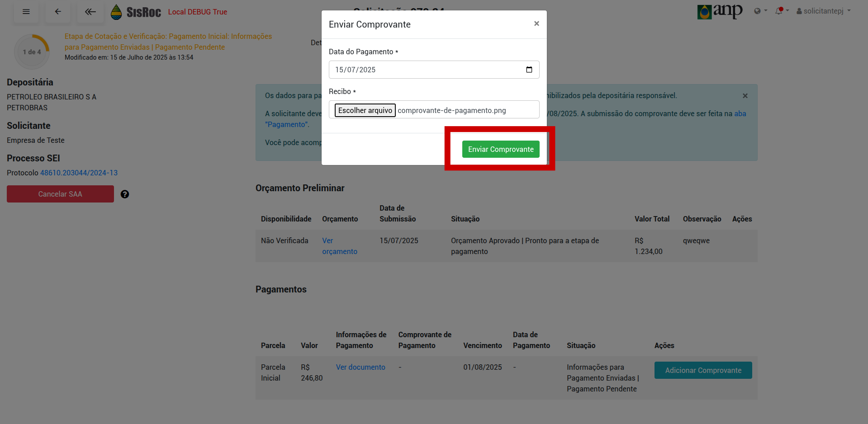This screenshot has height=424, width=868.
Task: Open the protocol 48610.203044/2024-13 link
Action: pyautogui.click(x=79, y=173)
